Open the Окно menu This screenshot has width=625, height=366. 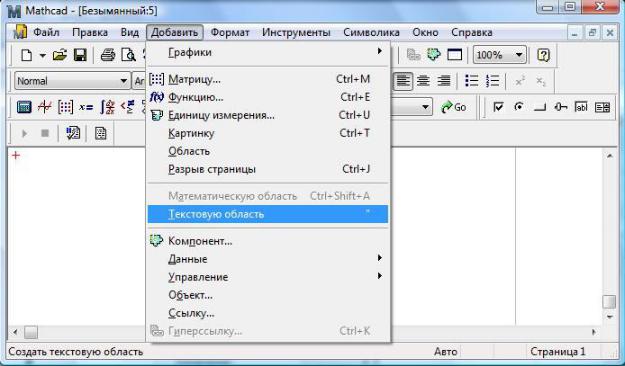click(425, 32)
